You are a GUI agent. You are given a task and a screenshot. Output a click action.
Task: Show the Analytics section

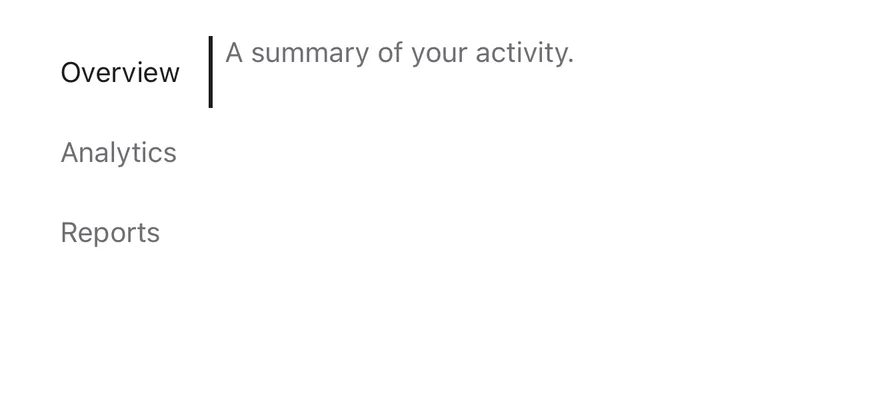pyautogui.click(x=118, y=153)
